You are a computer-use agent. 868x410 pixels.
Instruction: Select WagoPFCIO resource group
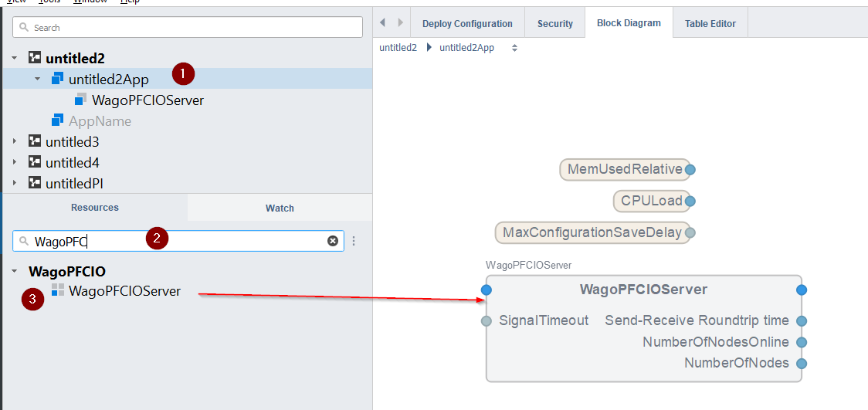67,272
